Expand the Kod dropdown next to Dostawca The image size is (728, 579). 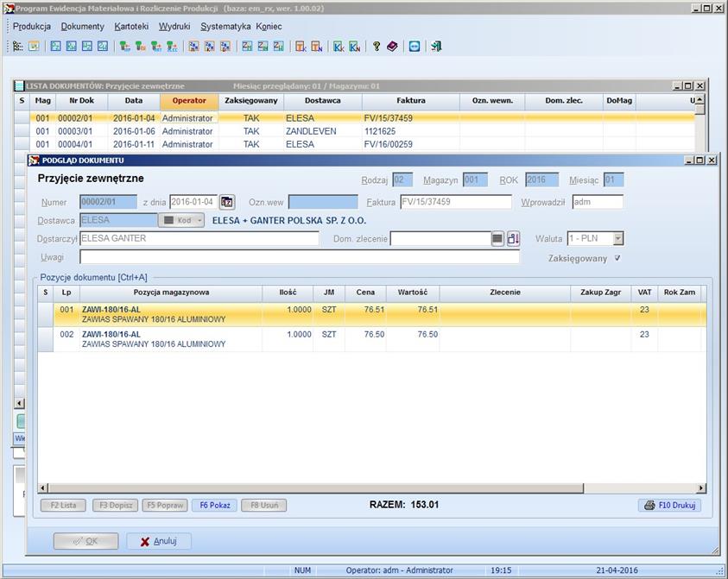[x=199, y=220]
